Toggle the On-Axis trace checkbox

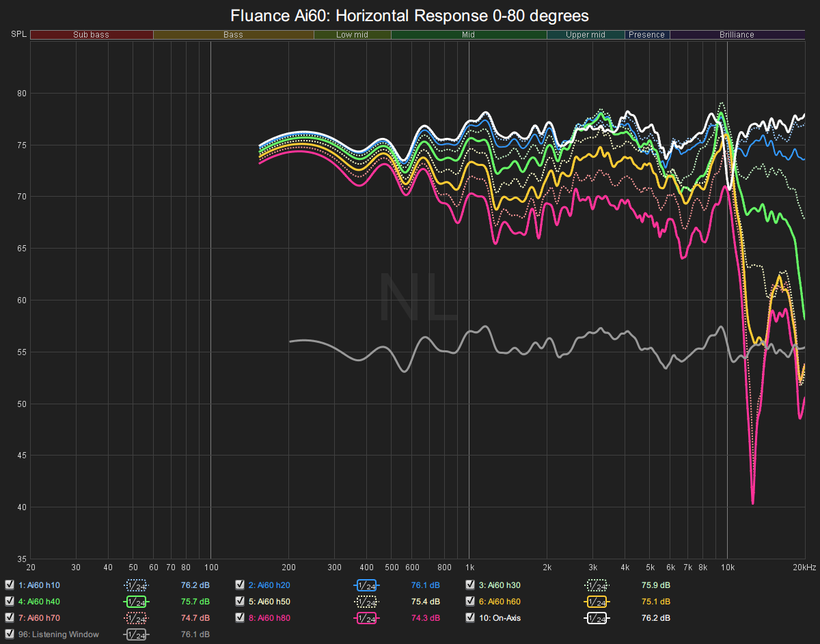[470, 618]
